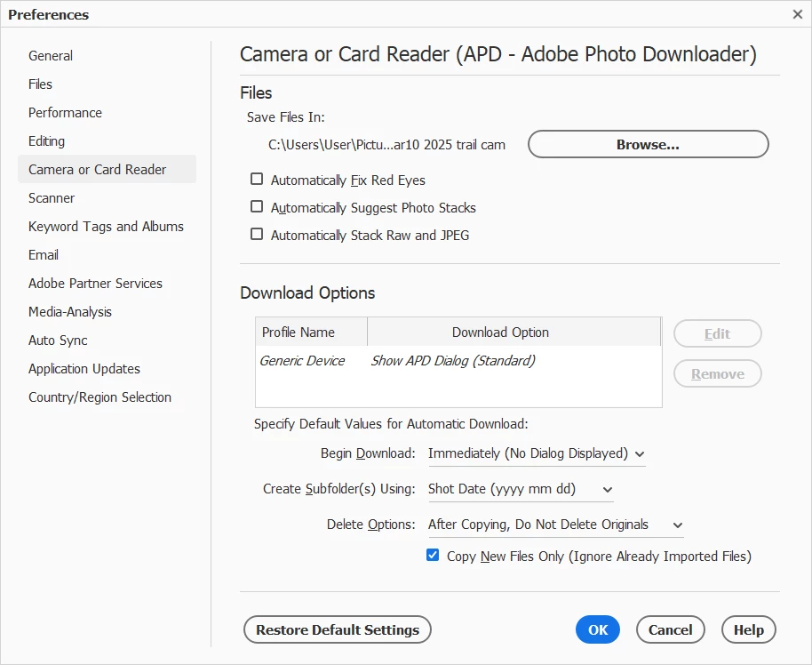Screen dimensions: 812x665
Task: Open the Delete Options dropdown
Action: point(555,525)
